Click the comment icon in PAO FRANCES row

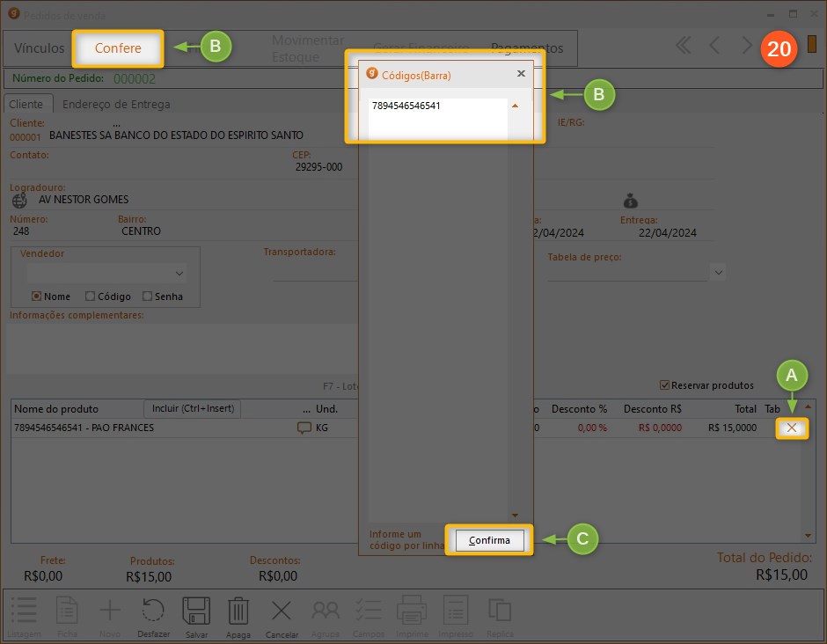(304, 428)
